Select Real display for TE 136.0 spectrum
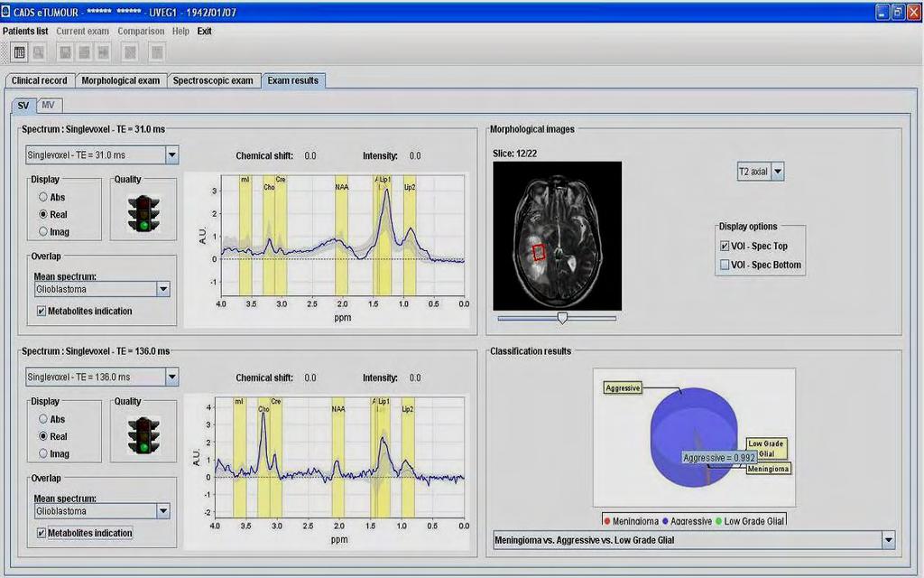 pos(43,436)
